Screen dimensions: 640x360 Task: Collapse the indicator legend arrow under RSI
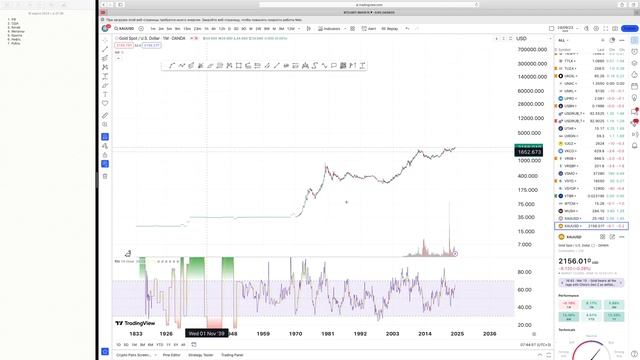click(118, 58)
